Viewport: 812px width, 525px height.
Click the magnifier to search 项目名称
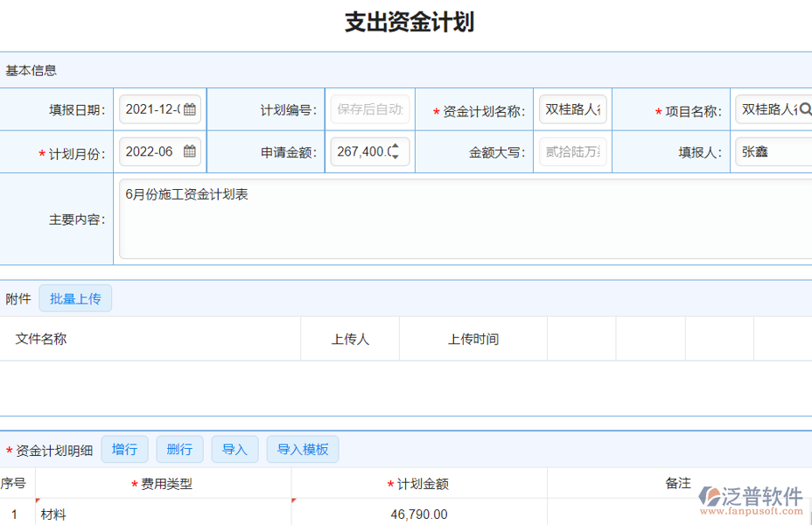pyautogui.click(x=806, y=107)
